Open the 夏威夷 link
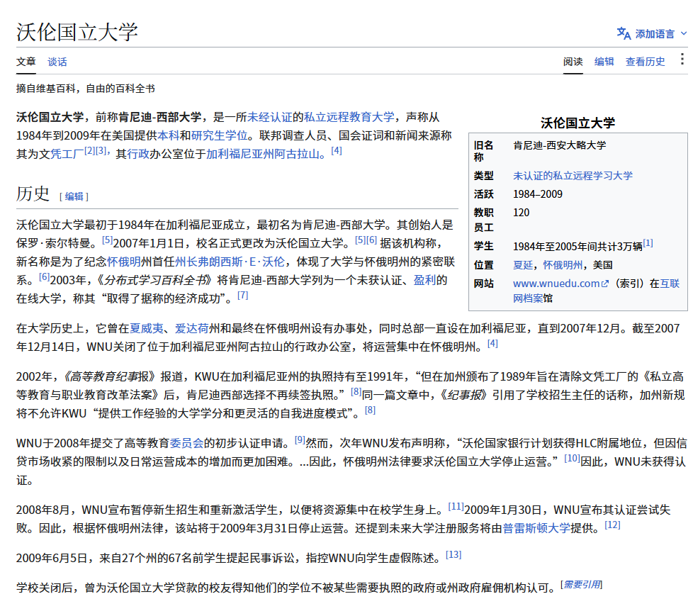 pyautogui.click(x=146, y=329)
